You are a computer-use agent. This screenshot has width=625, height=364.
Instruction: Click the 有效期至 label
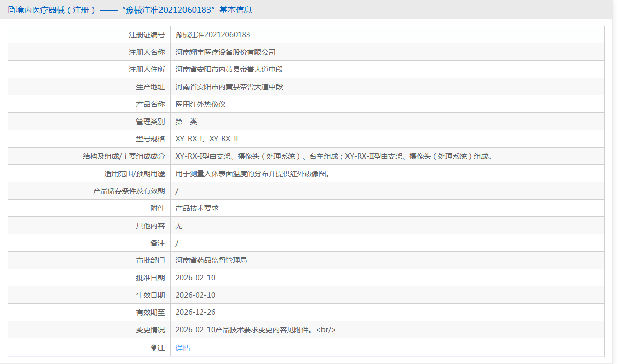click(x=150, y=312)
